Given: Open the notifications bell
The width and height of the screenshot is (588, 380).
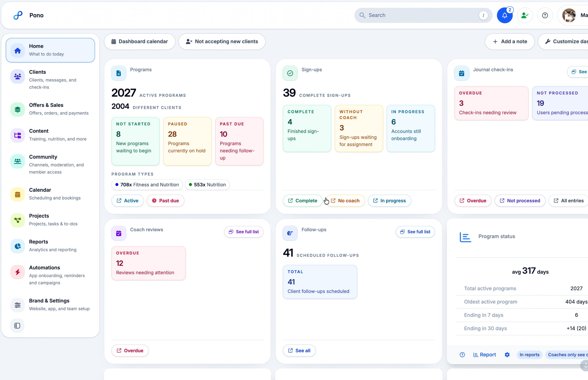Looking at the screenshot, I should tap(504, 15).
